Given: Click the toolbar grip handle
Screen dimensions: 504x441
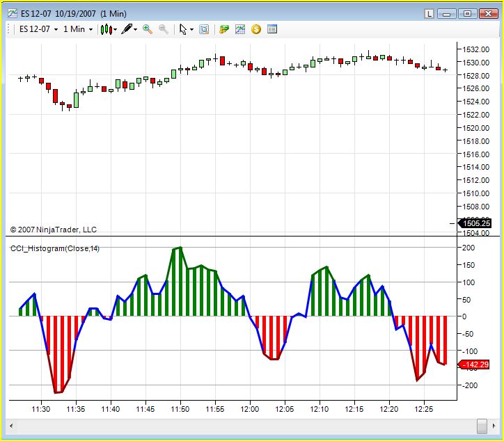Looking at the screenshot, I should tap(9, 29).
